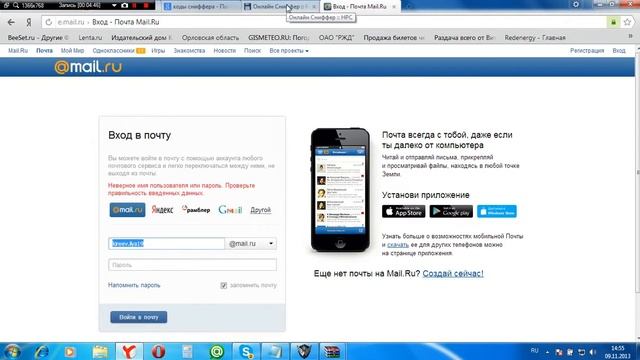Click the 'Создай сейчас!' link
The image size is (640, 360).
click(x=453, y=273)
